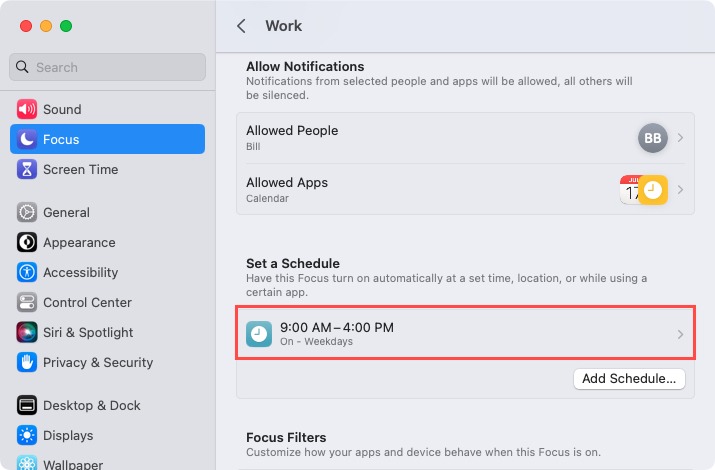This screenshot has height=470, width=715.
Task: Click the Screen Time hourglass icon
Action: click(x=27, y=169)
